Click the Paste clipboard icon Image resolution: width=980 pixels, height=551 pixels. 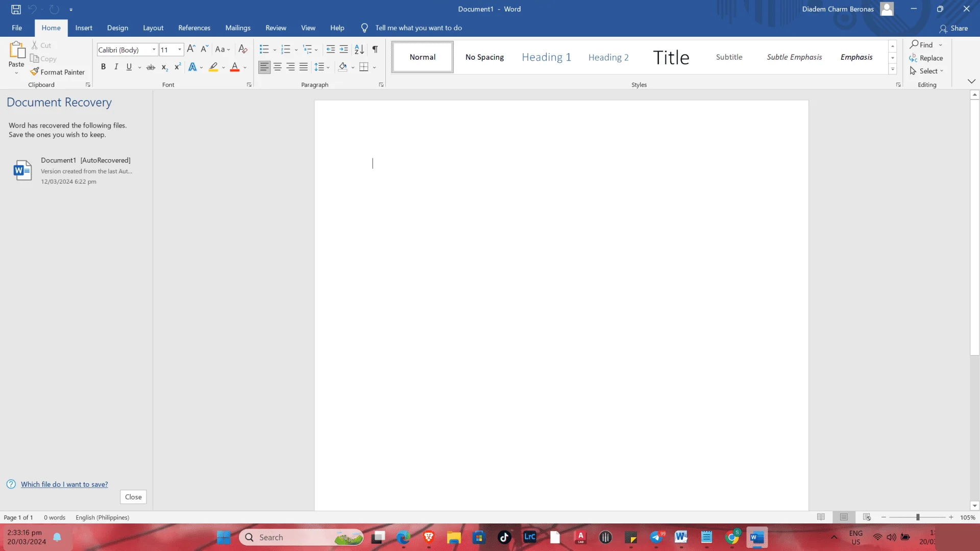16,51
